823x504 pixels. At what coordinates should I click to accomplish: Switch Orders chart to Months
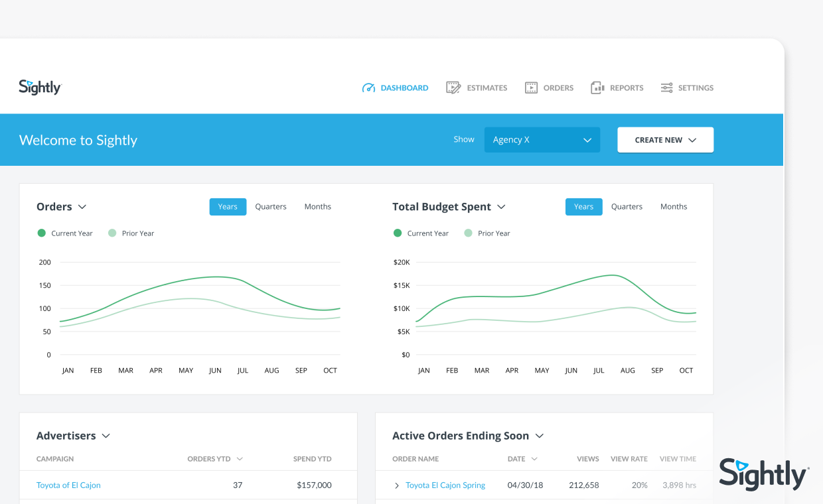pyautogui.click(x=318, y=207)
